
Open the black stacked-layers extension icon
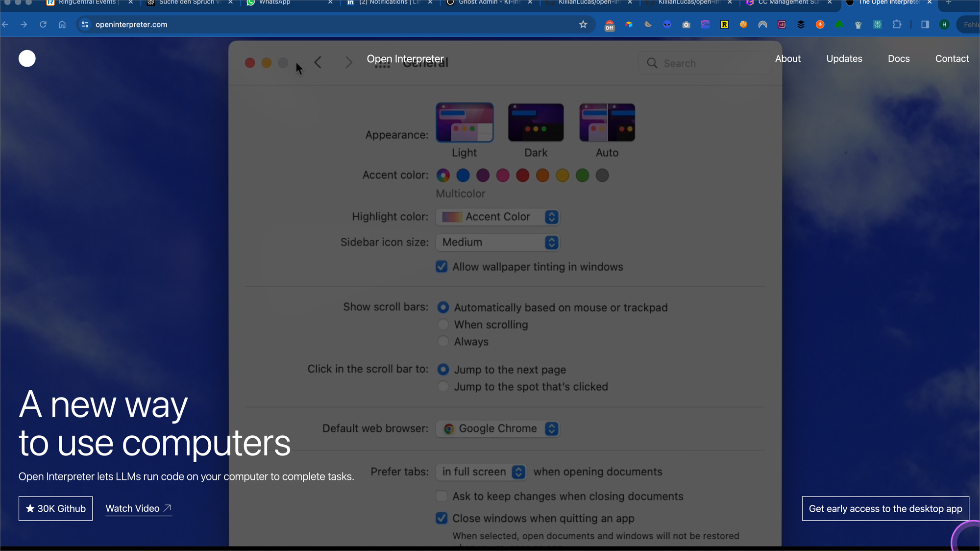801,25
